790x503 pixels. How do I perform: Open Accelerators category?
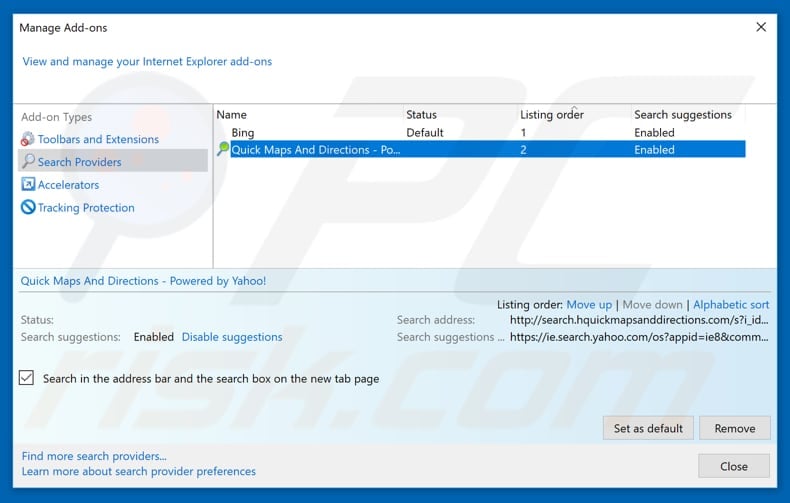click(69, 185)
